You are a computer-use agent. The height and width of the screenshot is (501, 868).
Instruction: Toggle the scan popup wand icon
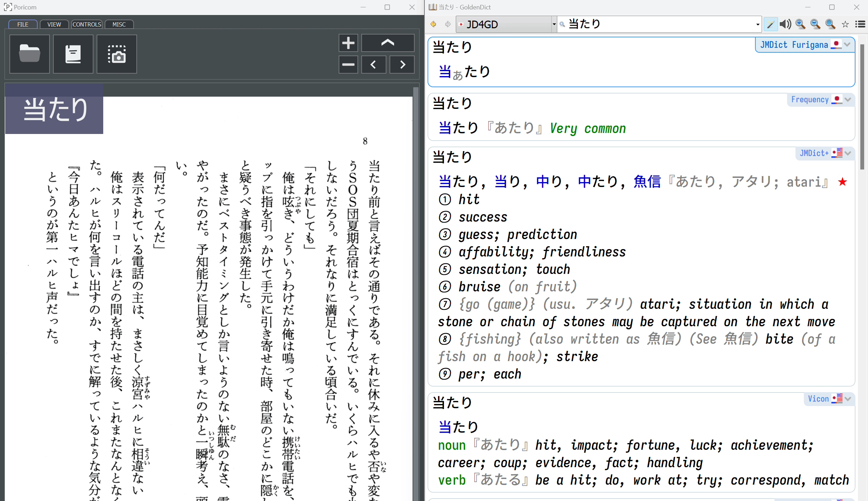click(770, 24)
